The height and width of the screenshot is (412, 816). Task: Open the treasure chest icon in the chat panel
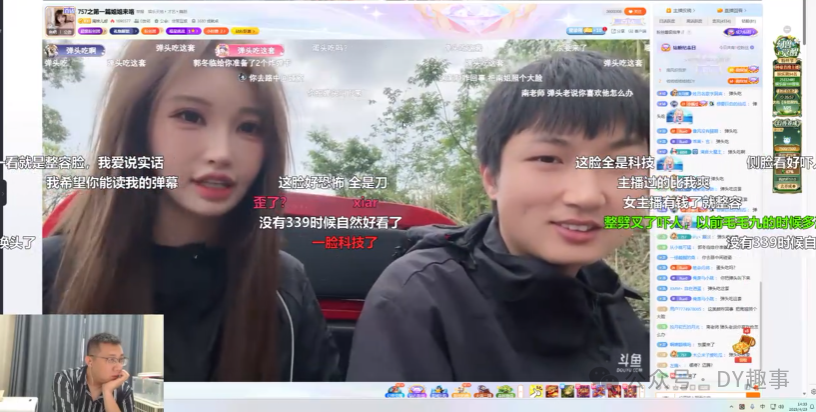pyautogui.click(x=744, y=345)
